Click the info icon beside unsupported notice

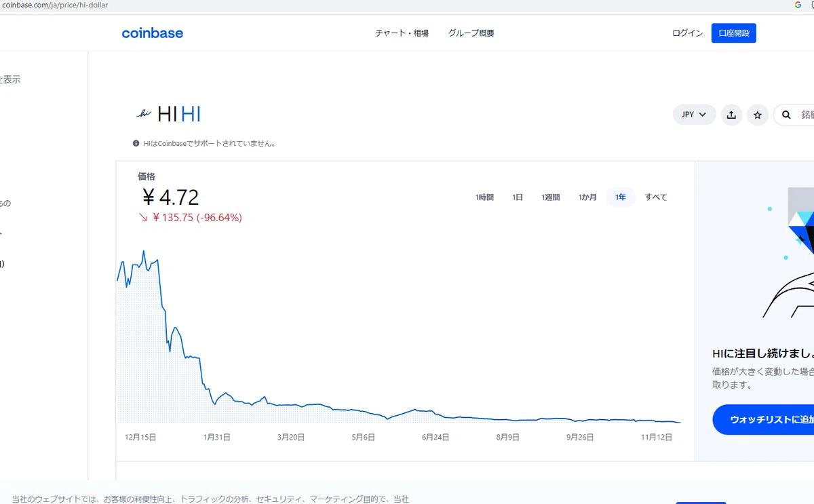(x=136, y=143)
